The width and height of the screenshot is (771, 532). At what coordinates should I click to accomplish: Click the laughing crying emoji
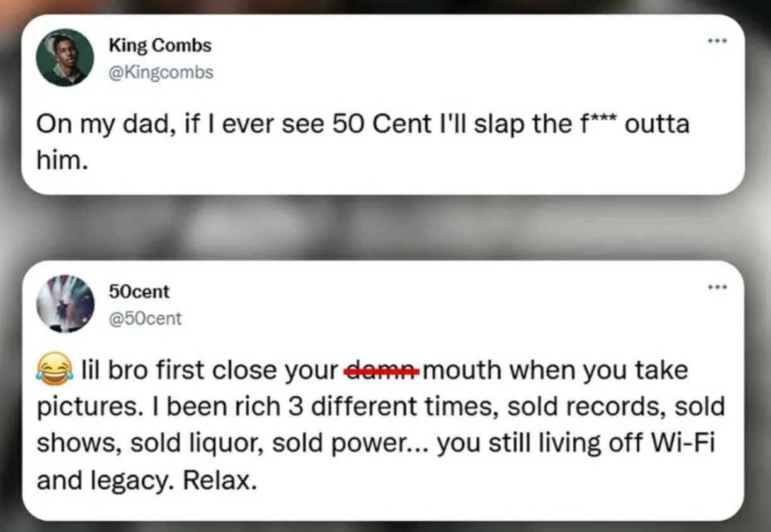click(x=54, y=370)
